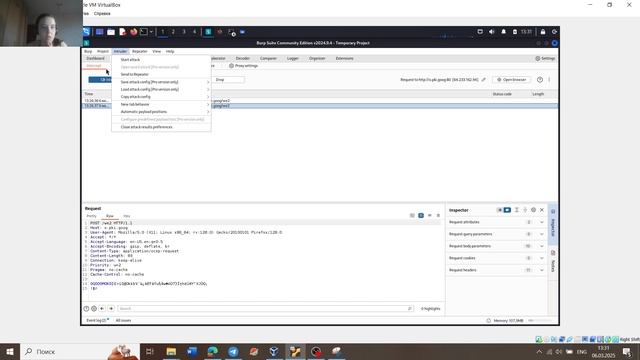640x360 pixels.
Task: Open Inspector settings gear icon
Action: point(533,210)
